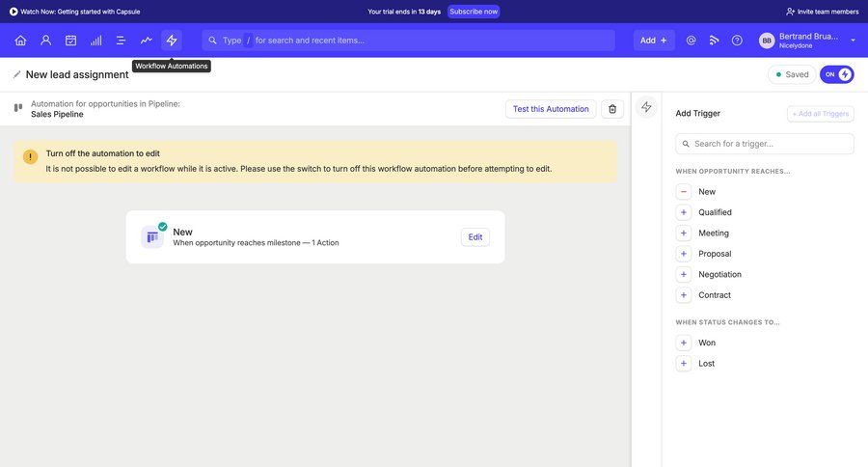The height and width of the screenshot is (467, 868).
Task: Expand the Add menu in top bar
Action: coord(653,41)
